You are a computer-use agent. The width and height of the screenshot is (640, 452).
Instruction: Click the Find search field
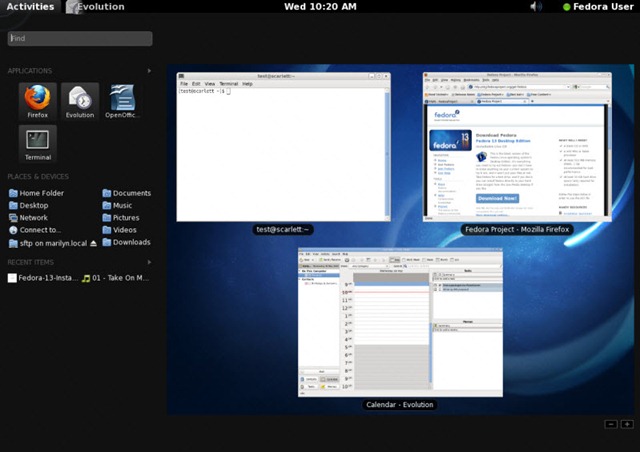coord(80,39)
